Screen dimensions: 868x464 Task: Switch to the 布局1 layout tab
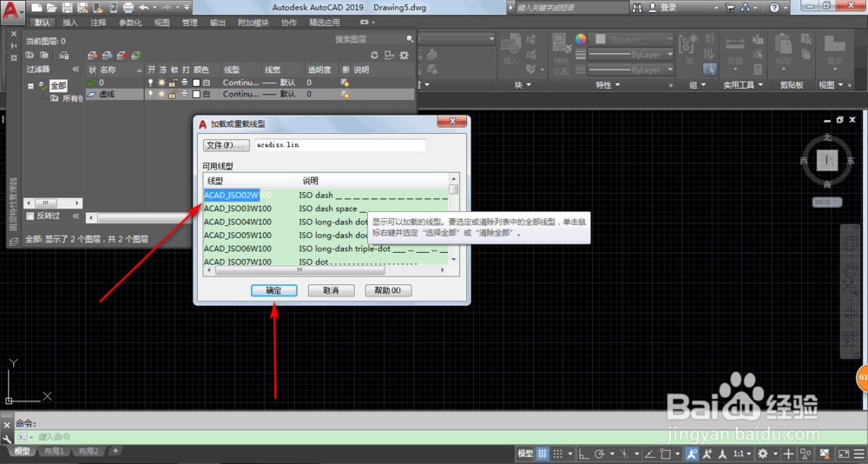tap(54, 451)
